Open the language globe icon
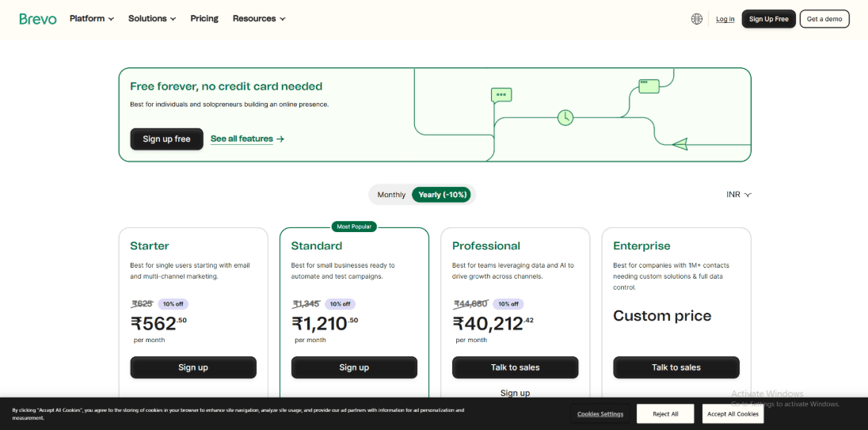The image size is (868, 430). (x=697, y=19)
